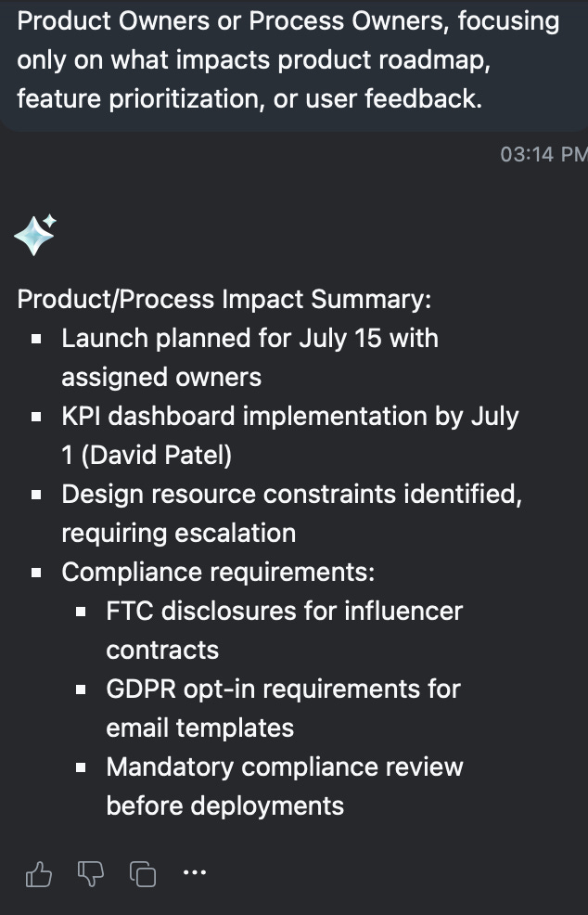Copy the response using copy icon
Screen dimensions: 588x915
pyautogui.click(x=142, y=874)
